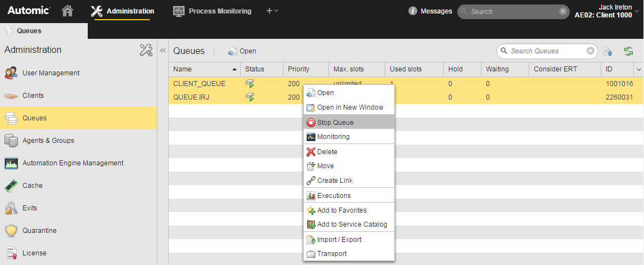The image size is (644, 265).
Task: Open User Management in the sidebar
Action: [51, 73]
